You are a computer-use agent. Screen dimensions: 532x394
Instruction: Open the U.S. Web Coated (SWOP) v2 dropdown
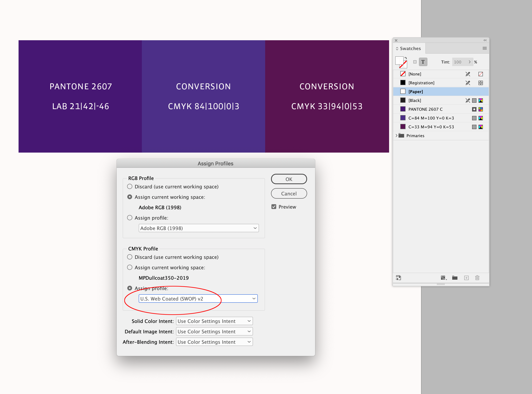[x=198, y=299]
